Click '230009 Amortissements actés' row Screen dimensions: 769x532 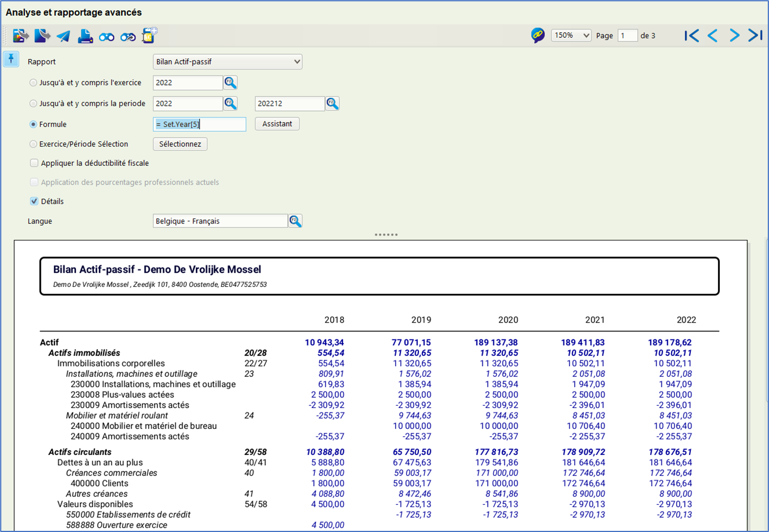(x=130, y=405)
